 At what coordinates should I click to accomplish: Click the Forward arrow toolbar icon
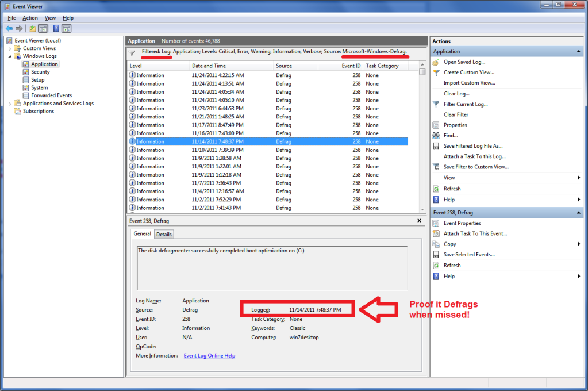pos(19,28)
